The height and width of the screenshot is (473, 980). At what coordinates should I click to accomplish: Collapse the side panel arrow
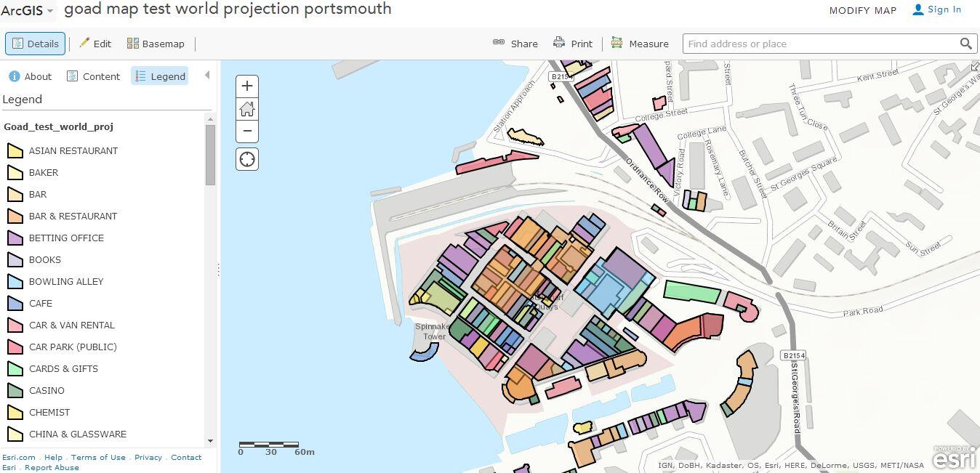(x=207, y=76)
